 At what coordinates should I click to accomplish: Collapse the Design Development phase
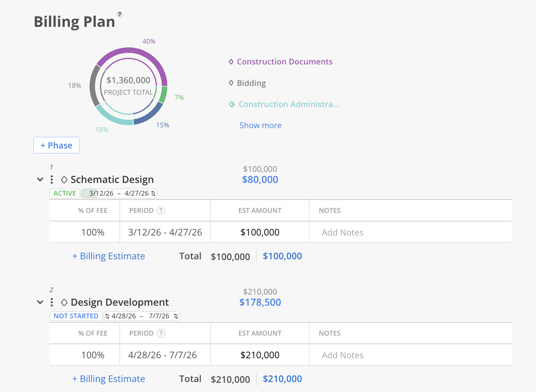tap(40, 302)
